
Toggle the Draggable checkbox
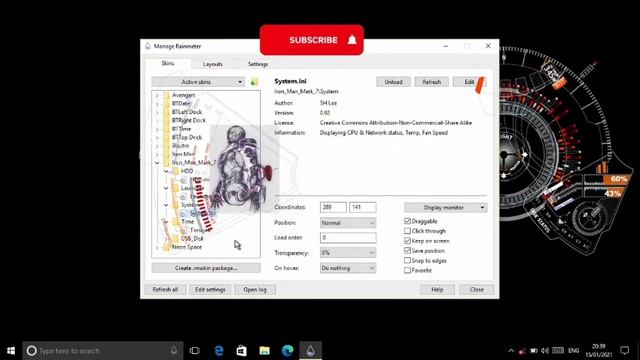(x=407, y=221)
